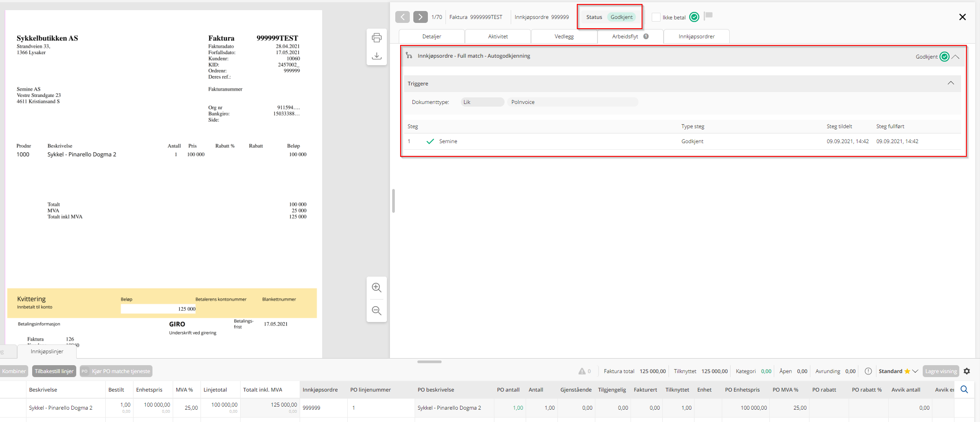Zoom in on the invoice preview

coord(376,288)
